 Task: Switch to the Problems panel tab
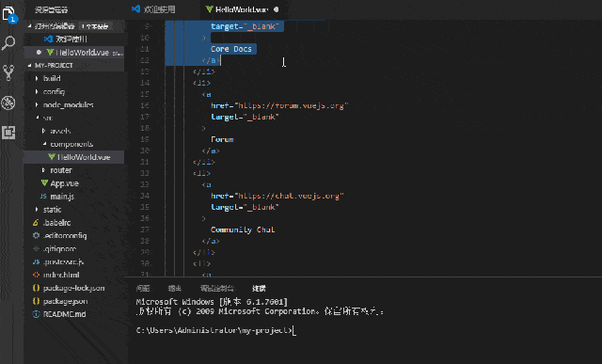pos(143,289)
